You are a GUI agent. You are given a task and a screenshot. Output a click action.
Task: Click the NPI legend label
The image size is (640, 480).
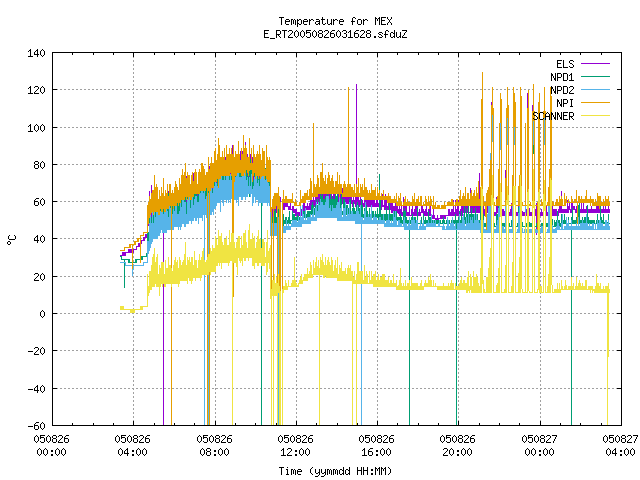(x=565, y=103)
